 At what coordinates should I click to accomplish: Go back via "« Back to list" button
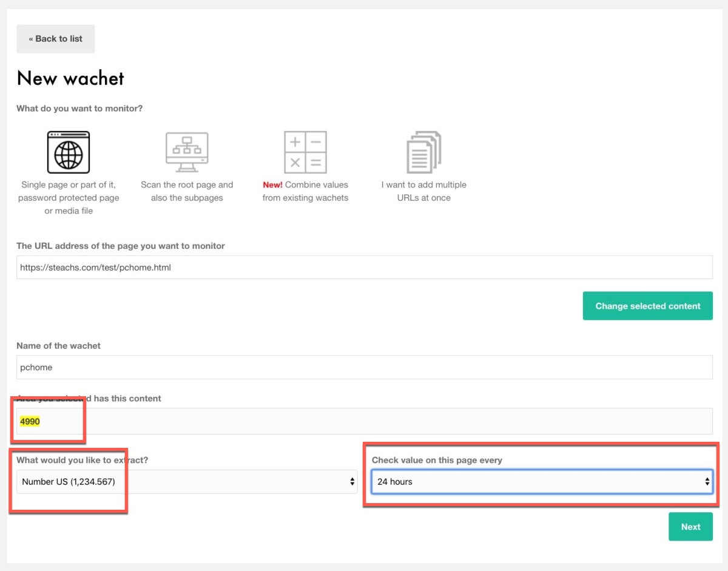pos(55,39)
